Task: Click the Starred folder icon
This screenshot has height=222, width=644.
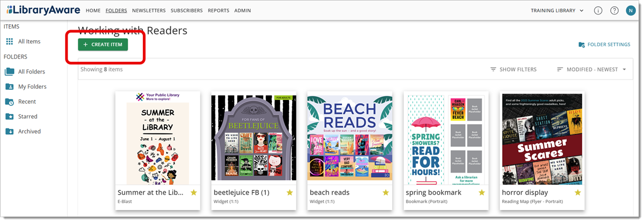Action: [10, 117]
